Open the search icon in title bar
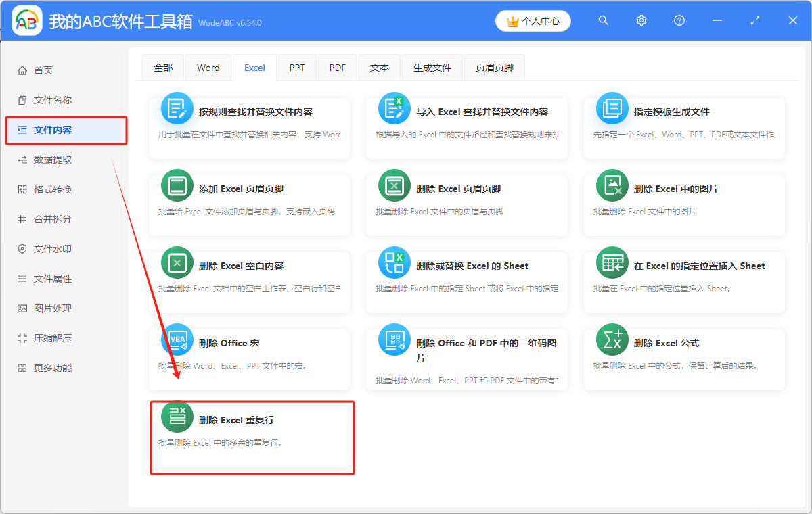This screenshot has height=514, width=812. point(603,20)
